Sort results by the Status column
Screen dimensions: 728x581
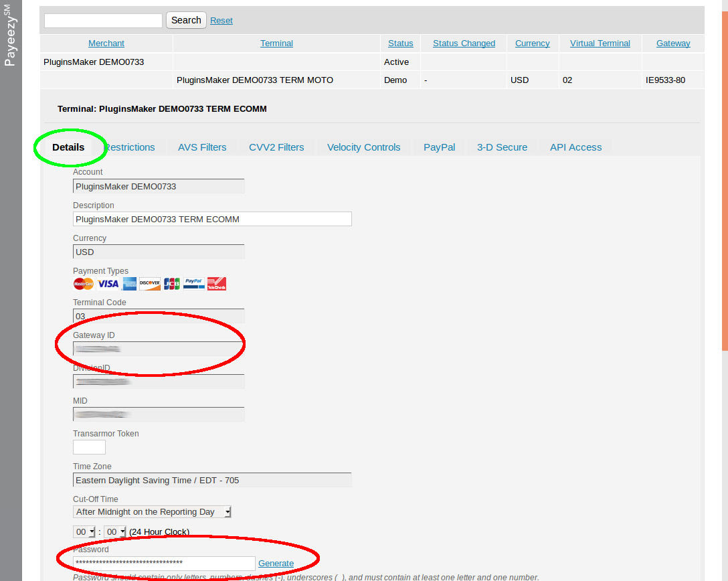coord(400,43)
